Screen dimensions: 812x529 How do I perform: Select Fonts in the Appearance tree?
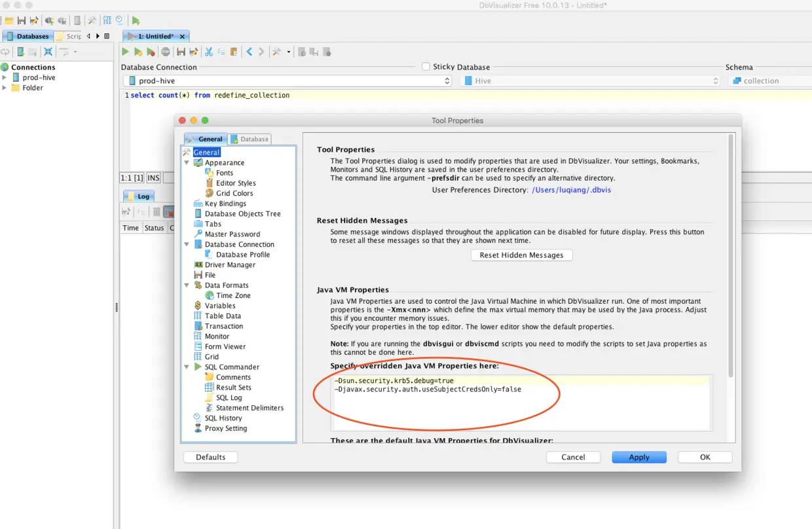pyautogui.click(x=225, y=173)
